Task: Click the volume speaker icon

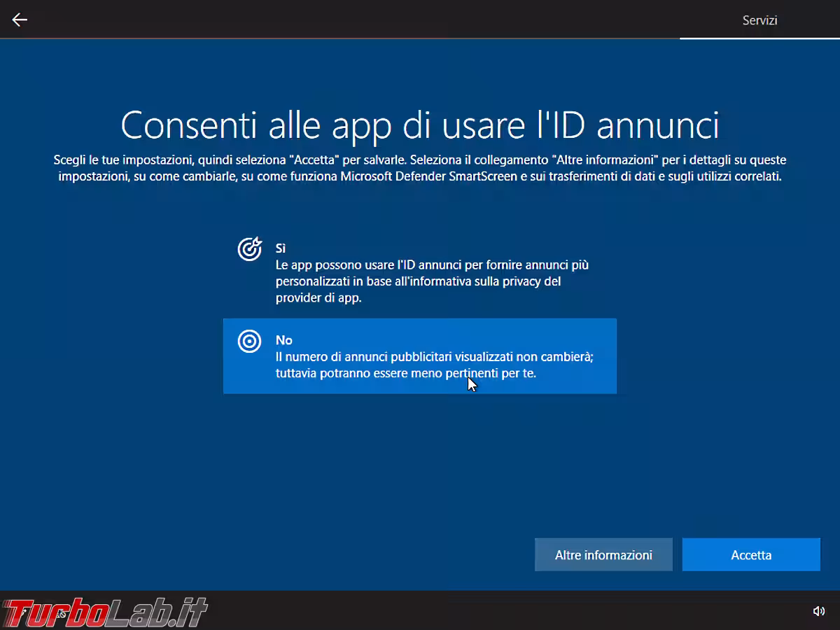Action: tap(818, 611)
